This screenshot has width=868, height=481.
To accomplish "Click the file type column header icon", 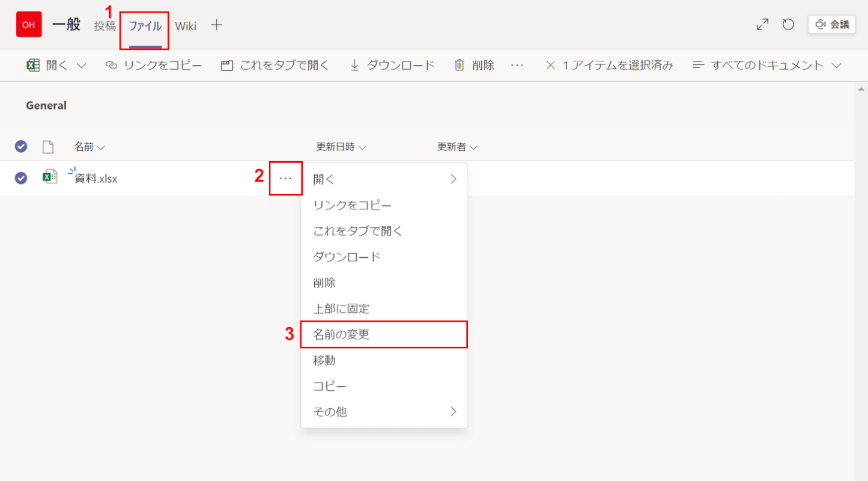I will point(48,147).
